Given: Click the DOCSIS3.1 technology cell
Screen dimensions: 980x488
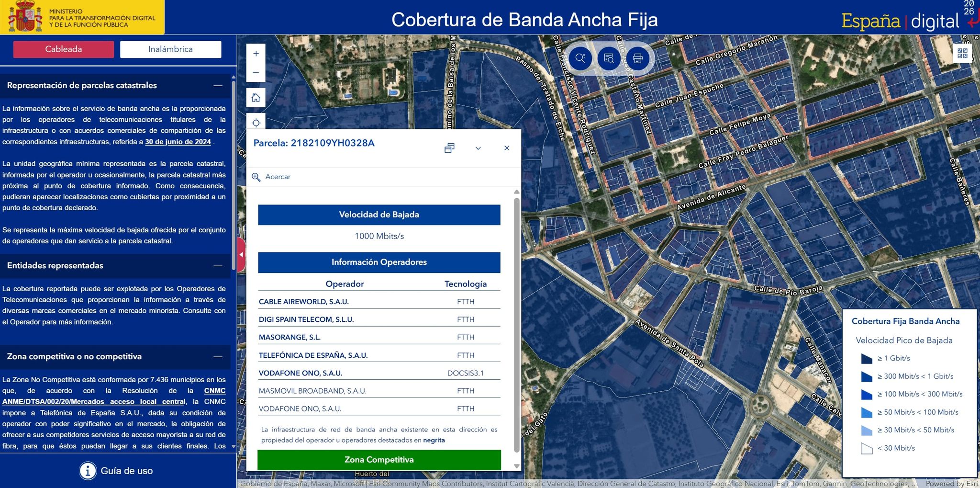Looking at the screenshot, I should [x=466, y=373].
